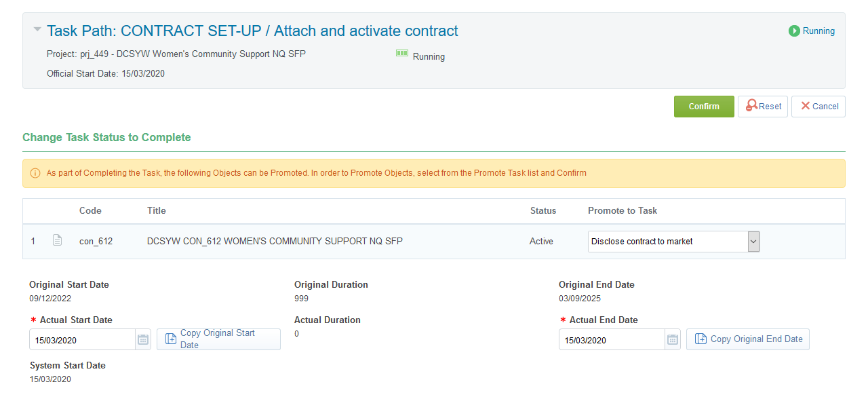868x397 pixels.
Task: Collapse the Task Path header triangle
Action: tap(37, 29)
